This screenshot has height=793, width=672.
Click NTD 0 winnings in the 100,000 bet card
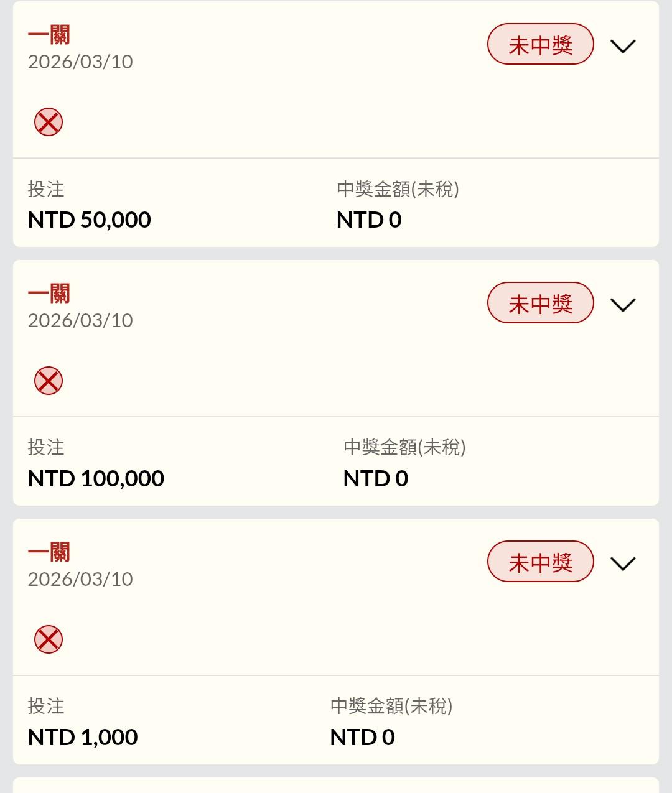point(376,478)
